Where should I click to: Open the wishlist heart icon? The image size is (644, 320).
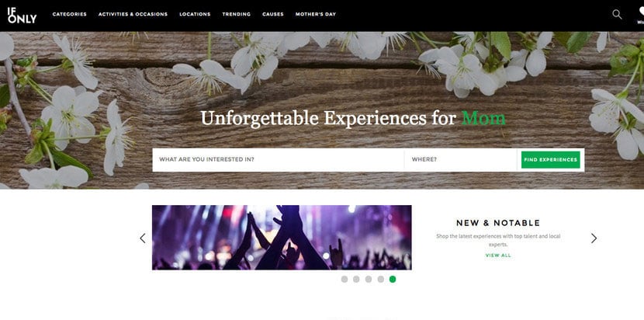tap(641, 12)
